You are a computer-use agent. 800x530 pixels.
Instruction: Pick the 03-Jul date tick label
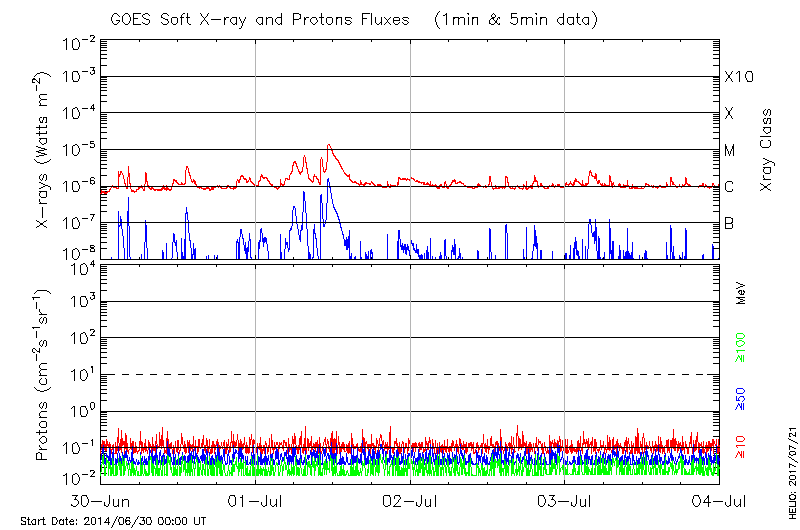tap(565, 500)
